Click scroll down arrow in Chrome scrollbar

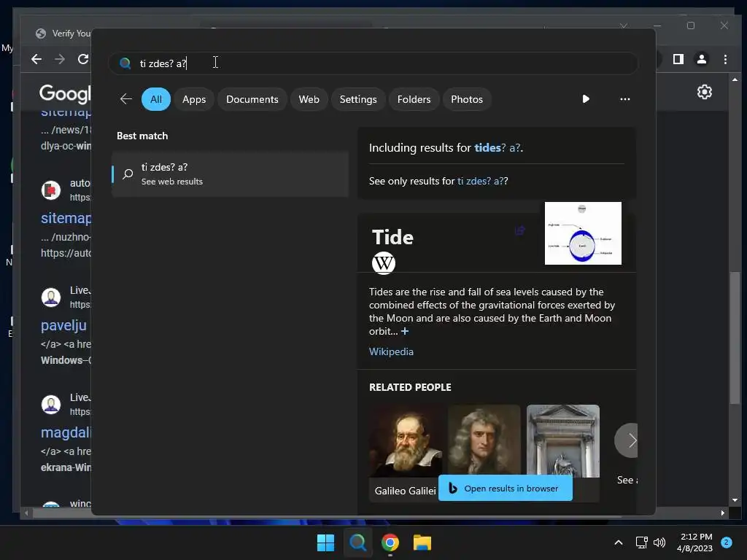pos(735,500)
